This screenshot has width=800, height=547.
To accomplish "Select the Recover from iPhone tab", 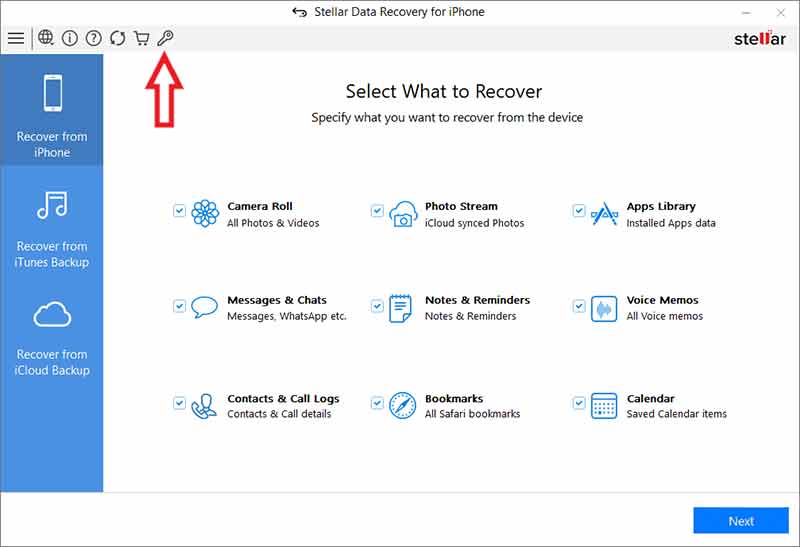I will [x=52, y=112].
